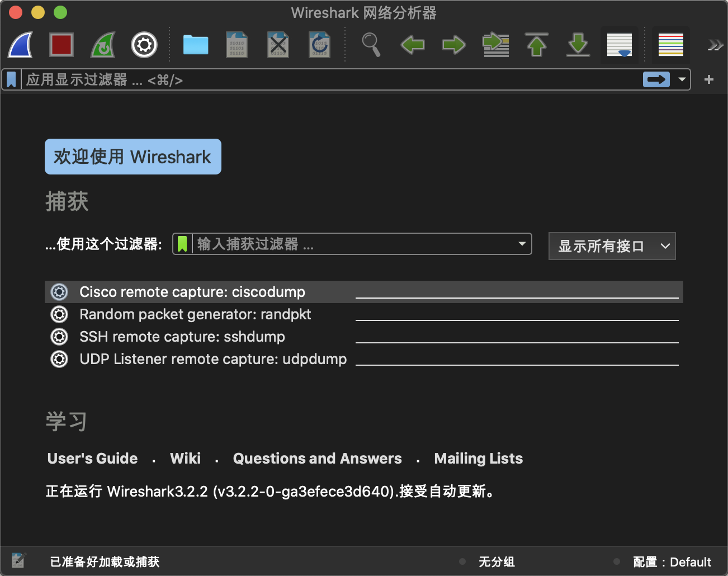Open the Wiki link
Image resolution: width=728 pixels, height=576 pixels.
[x=185, y=459]
